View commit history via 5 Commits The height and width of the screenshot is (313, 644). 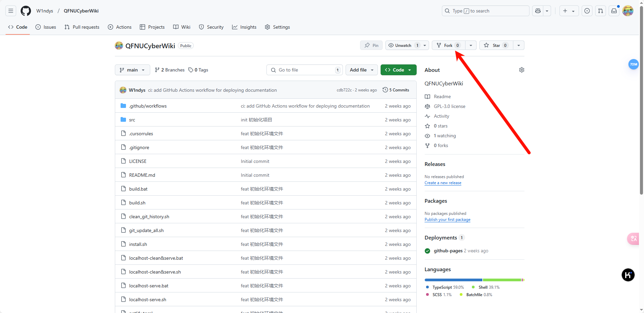396,90
